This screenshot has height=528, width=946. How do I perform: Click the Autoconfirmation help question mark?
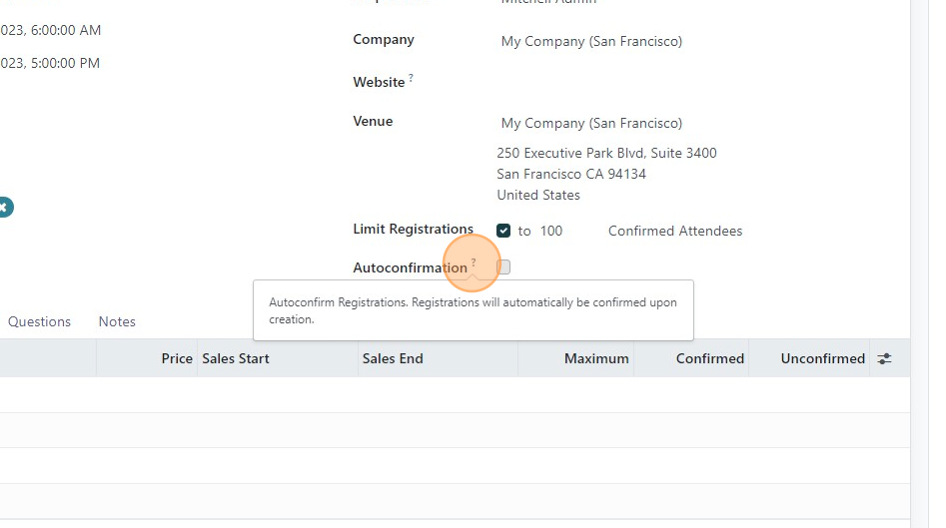[474, 262]
